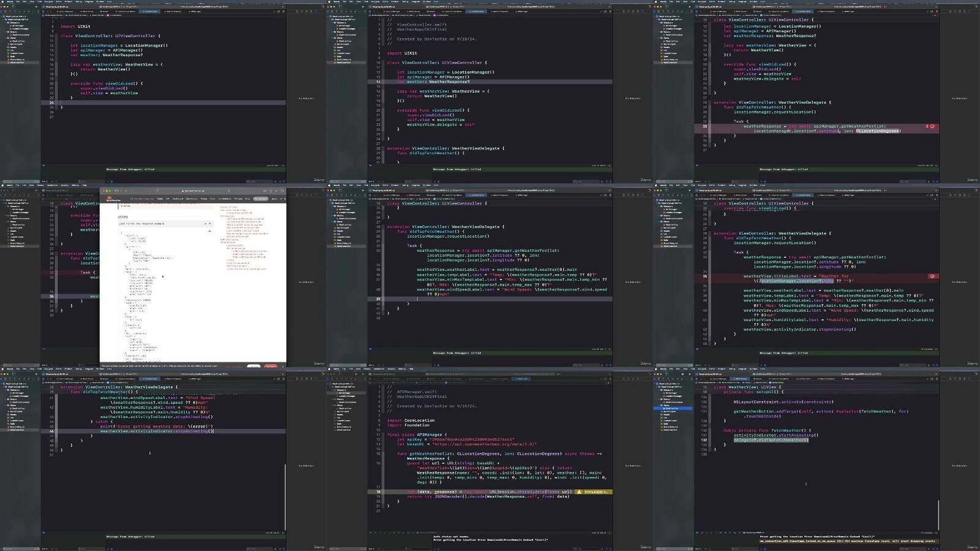Click the For Business button on OpenWeather site
Viewport: 980px width, 551px height.
point(261,199)
